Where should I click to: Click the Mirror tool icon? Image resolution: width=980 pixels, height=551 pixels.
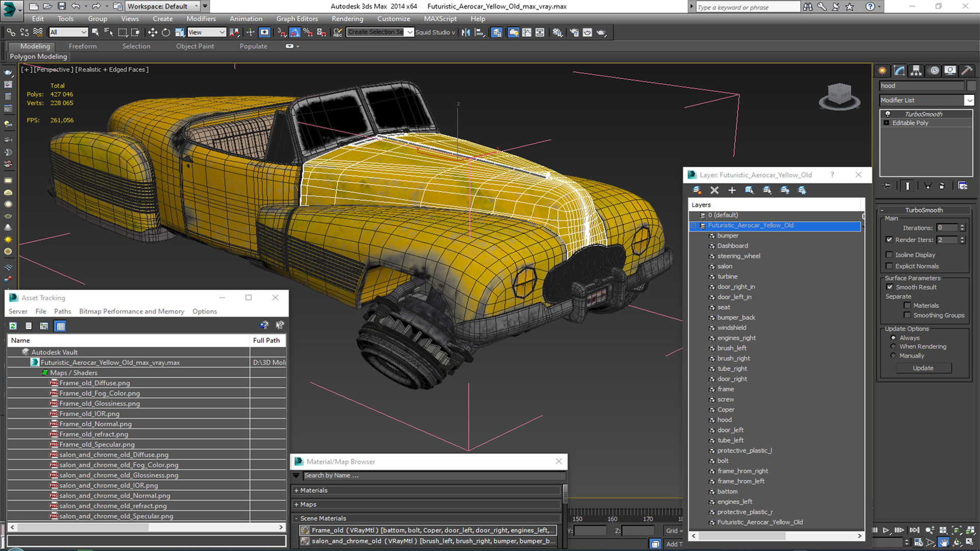[x=465, y=32]
